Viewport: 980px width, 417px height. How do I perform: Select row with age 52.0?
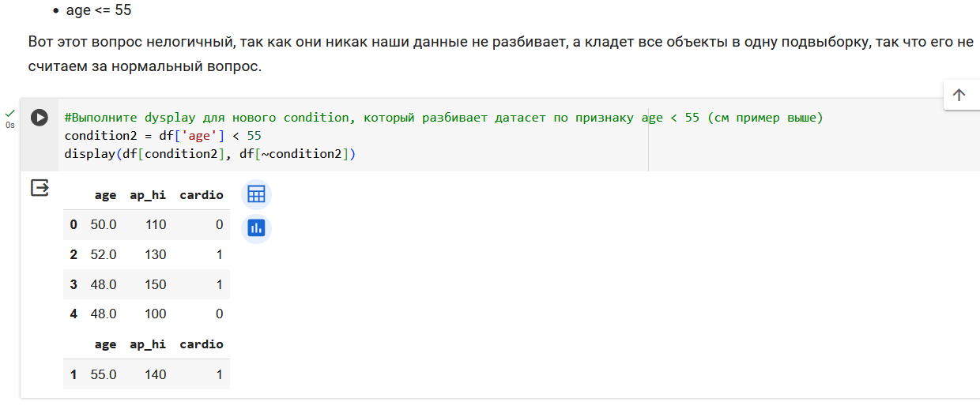pyautogui.click(x=146, y=254)
